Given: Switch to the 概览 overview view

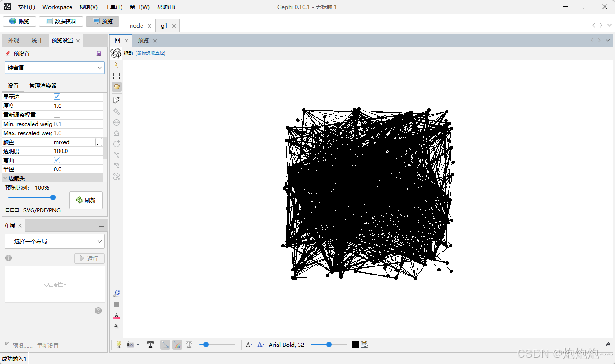Looking at the screenshot, I should pos(19,21).
